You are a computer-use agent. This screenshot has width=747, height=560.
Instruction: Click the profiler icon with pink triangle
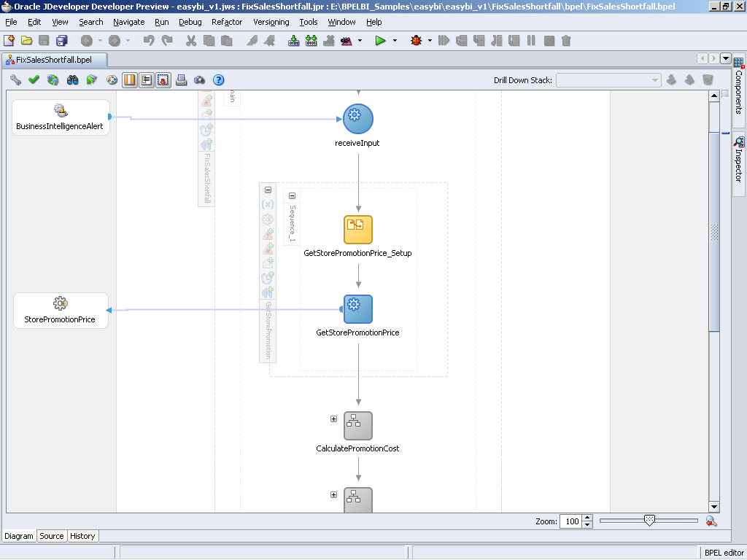(x=347, y=41)
